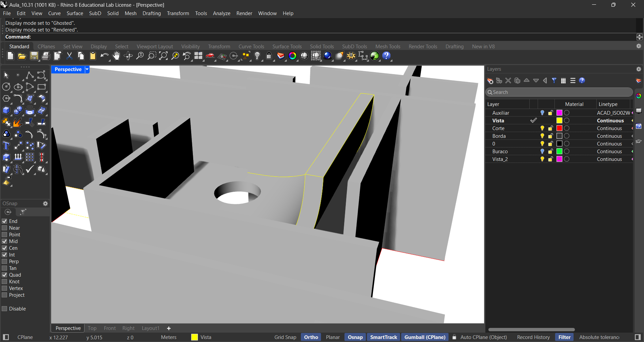
Task: Click the Zoom Extents icon
Action: tap(163, 56)
